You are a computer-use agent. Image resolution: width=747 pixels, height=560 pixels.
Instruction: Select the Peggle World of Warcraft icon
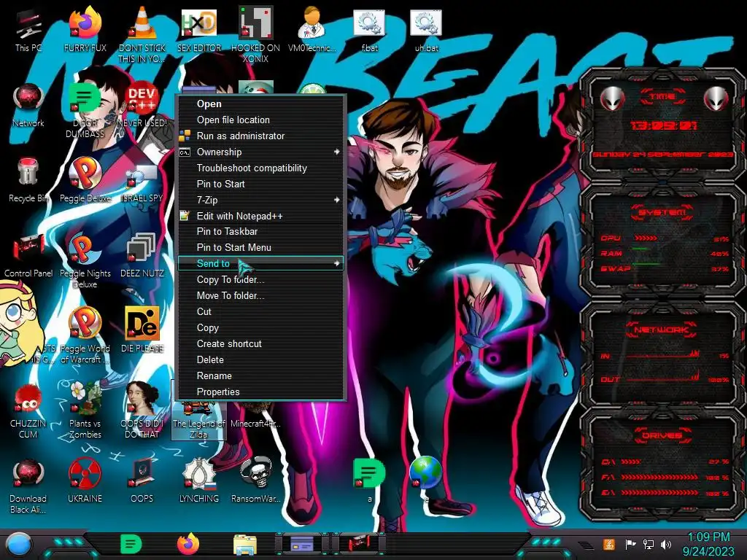coord(85,335)
